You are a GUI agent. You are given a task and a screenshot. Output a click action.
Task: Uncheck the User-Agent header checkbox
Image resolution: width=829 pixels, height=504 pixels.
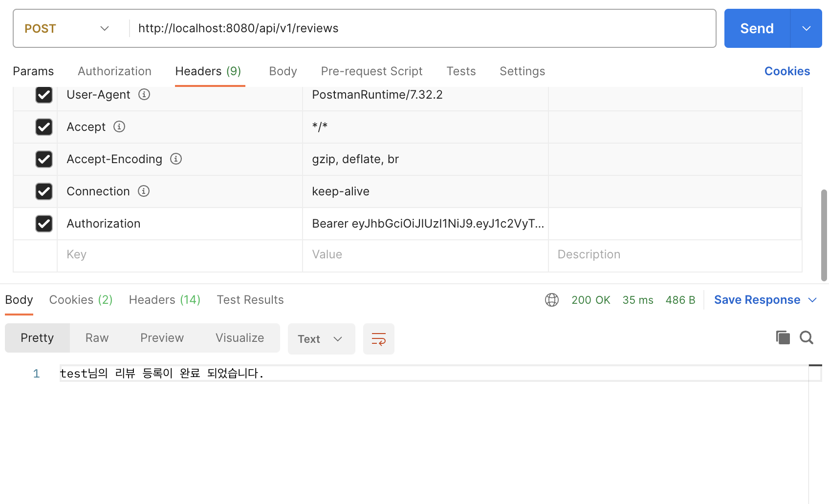[x=44, y=94]
